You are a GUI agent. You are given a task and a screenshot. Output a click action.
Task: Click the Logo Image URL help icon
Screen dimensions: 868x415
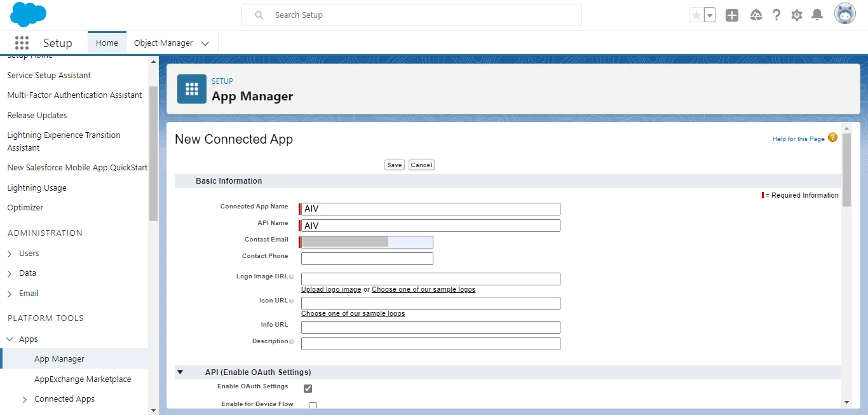click(x=291, y=277)
